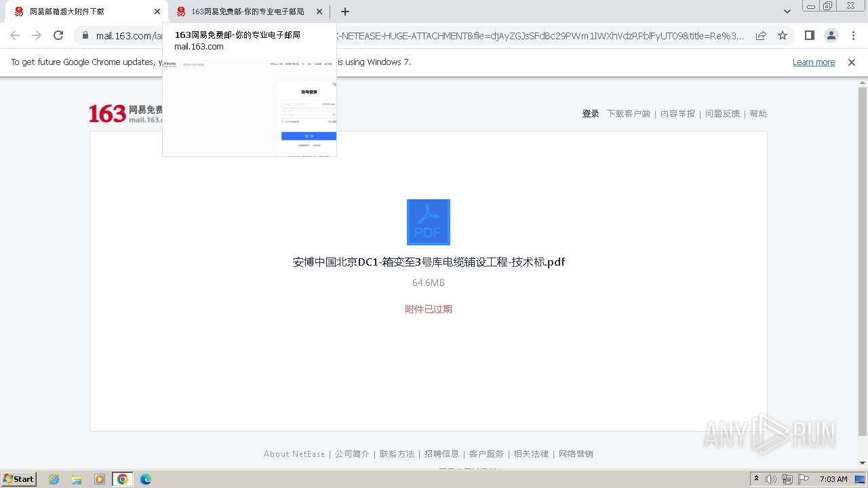Click the browser forward arrow

[37, 35]
